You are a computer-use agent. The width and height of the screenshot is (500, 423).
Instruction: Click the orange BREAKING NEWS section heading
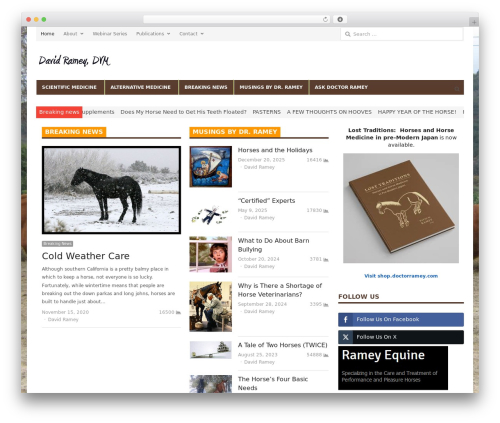point(74,132)
